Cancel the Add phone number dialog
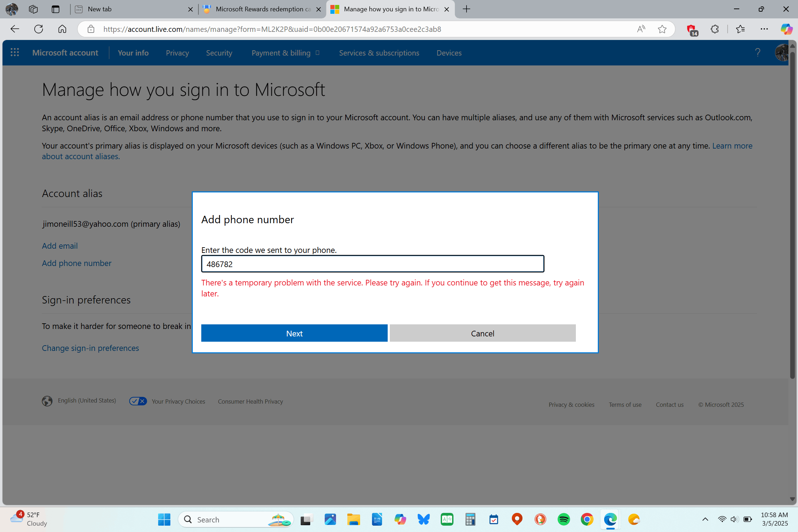The height and width of the screenshot is (532, 798). [482, 333]
